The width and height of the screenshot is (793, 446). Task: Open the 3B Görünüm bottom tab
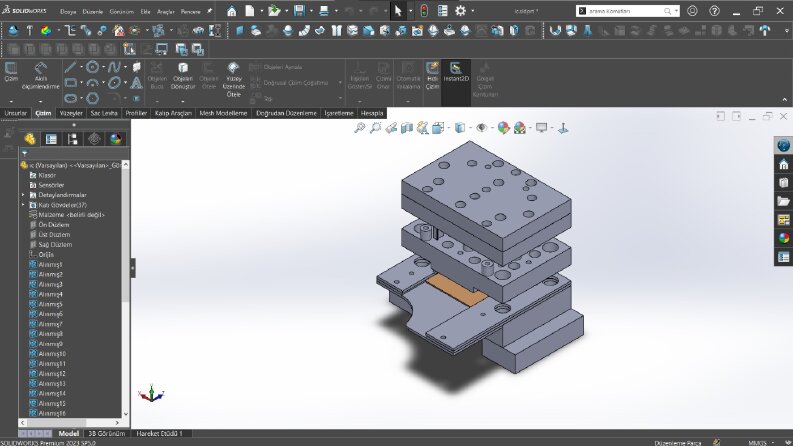point(107,433)
